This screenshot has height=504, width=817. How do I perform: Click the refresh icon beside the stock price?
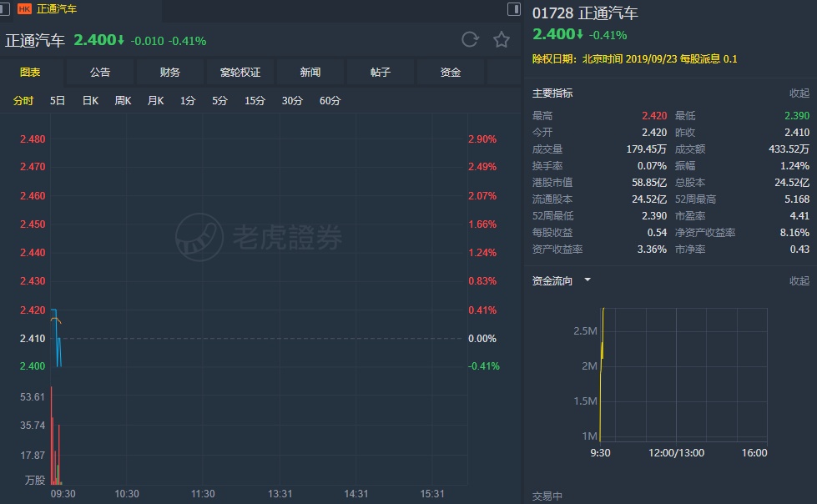click(x=470, y=39)
